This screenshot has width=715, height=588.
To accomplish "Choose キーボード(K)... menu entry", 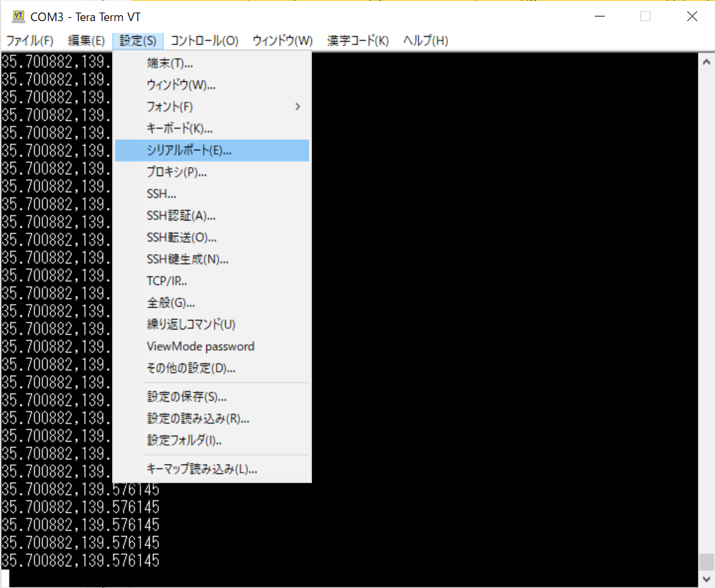I will tap(179, 128).
